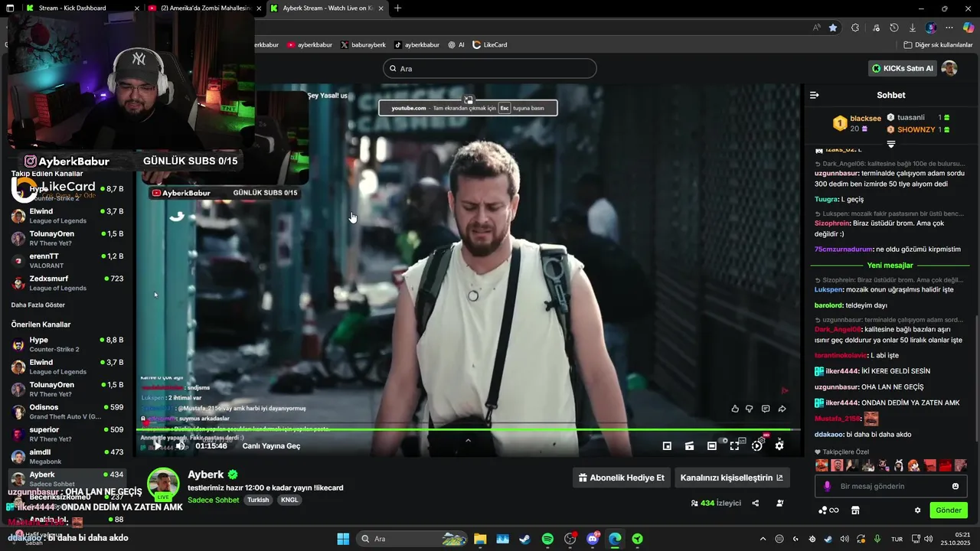Open the Diğer sık kullanılanlar bookmarks folder

938,44
